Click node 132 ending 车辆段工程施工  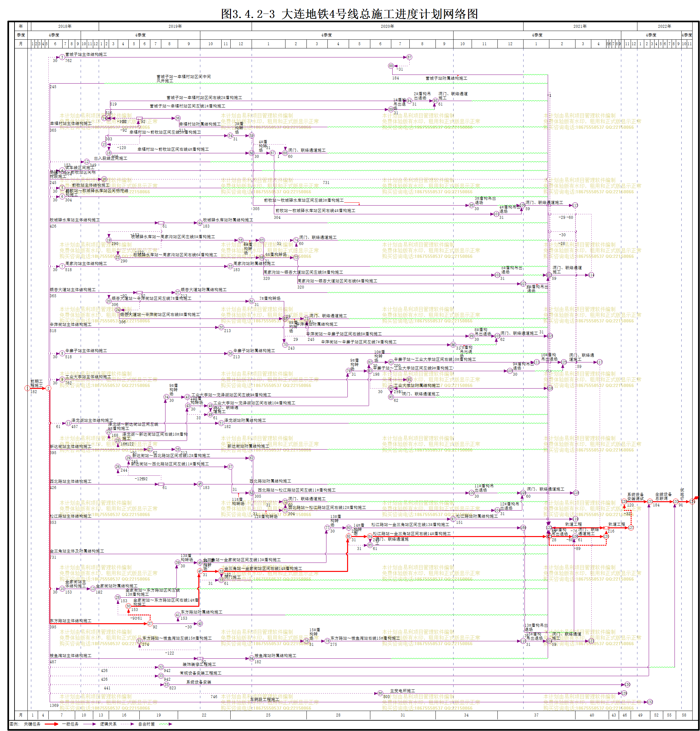point(650,702)
